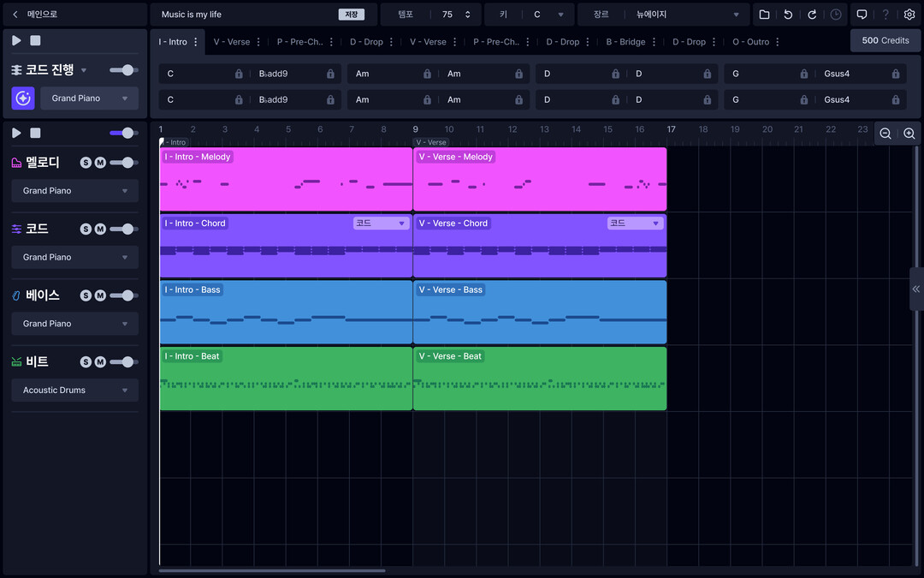The image size is (924, 578).
Task: Select the O - Outro section tab
Action: coord(751,42)
